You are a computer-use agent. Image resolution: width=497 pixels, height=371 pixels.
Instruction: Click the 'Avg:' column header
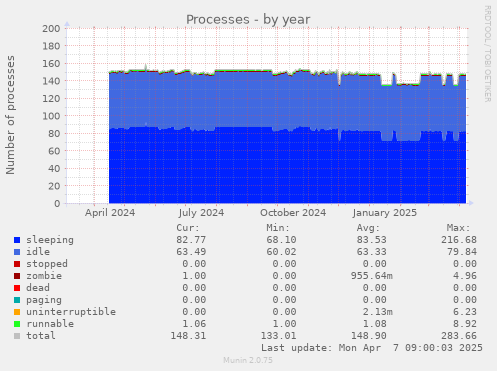[368, 228]
